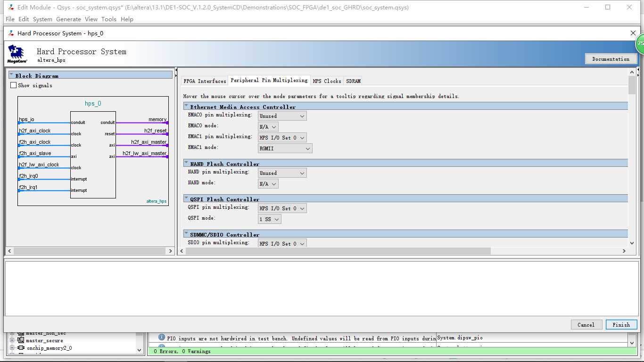Collapse the Block Diagram panel
Viewport: 644px width, 362px height.
point(12,75)
